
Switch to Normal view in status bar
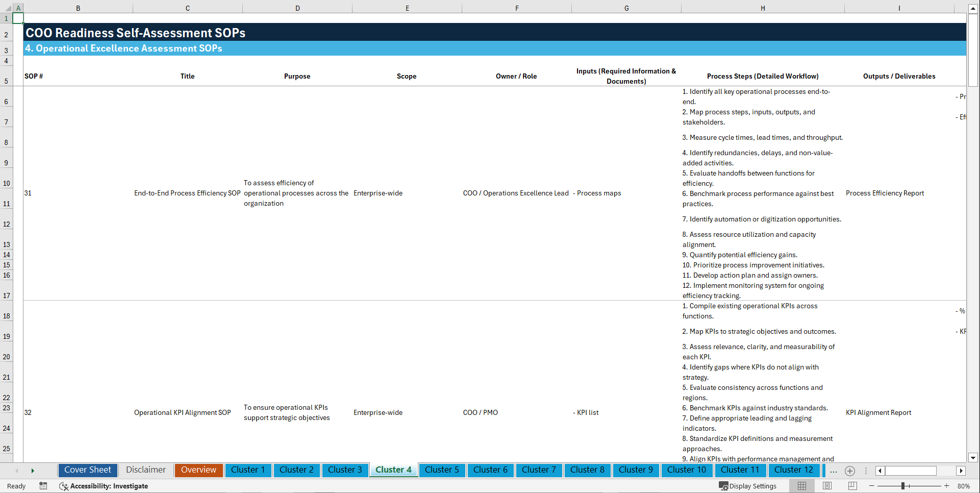coord(801,486)
